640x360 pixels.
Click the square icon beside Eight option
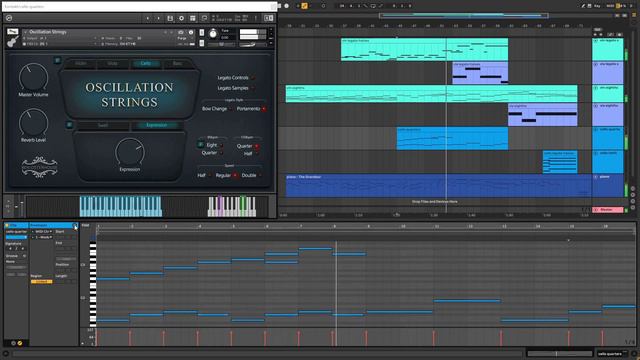200,144
